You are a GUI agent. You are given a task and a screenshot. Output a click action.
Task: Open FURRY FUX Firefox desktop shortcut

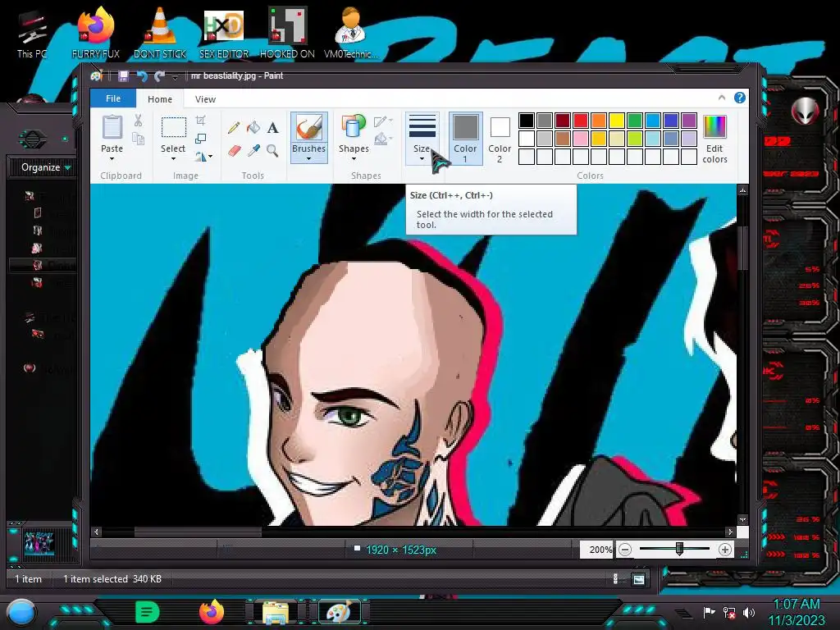(x=96, y=32)
